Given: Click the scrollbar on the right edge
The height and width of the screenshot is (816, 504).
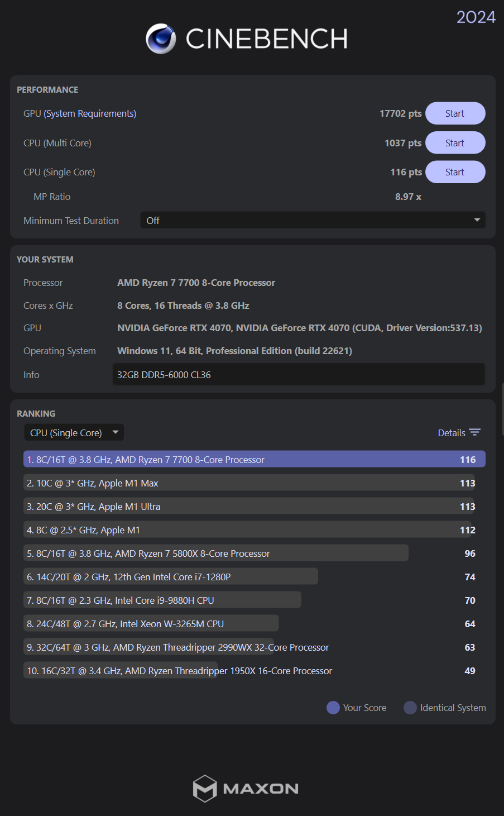Looking at the screenshot, I should [x=502, y=409].
